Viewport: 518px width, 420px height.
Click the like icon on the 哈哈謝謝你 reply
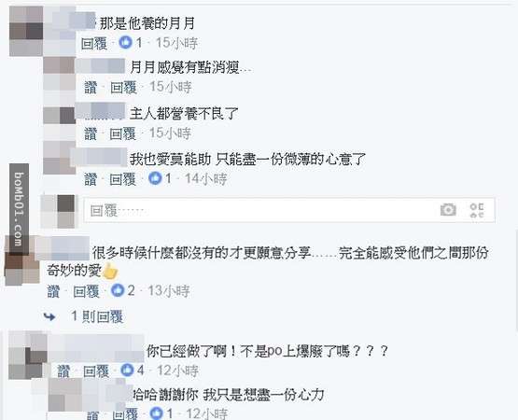(x=156, y=413)
